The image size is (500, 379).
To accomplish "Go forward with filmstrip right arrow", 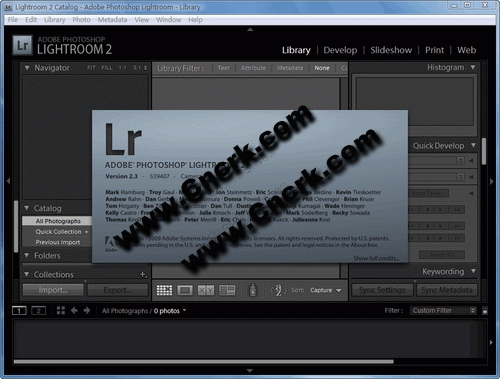I will 87,311.
